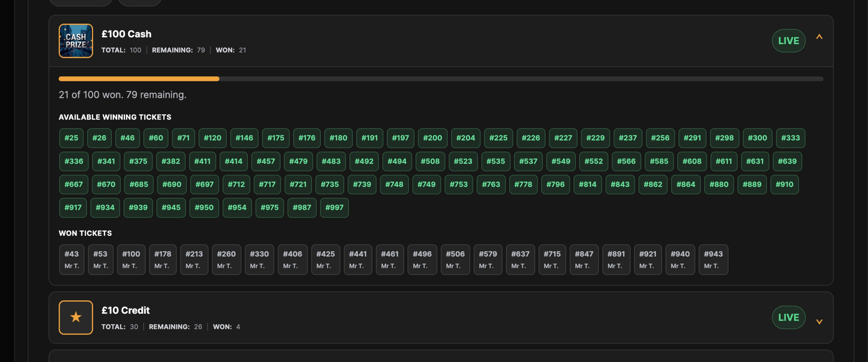The width and height of the screenshot is (868, 362).
Task: Click REMAINING: 79 under £100 Cash
Action: click(x=178, y=50)
